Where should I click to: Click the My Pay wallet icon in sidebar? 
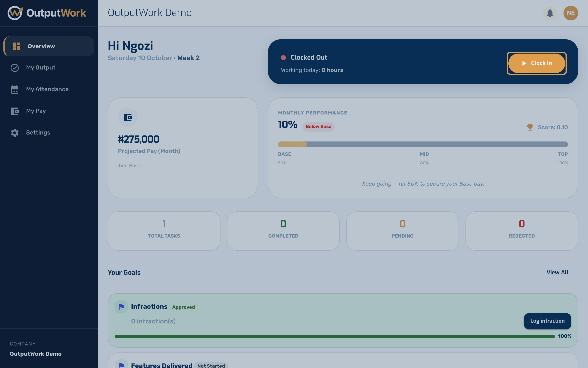coord(15,111)
